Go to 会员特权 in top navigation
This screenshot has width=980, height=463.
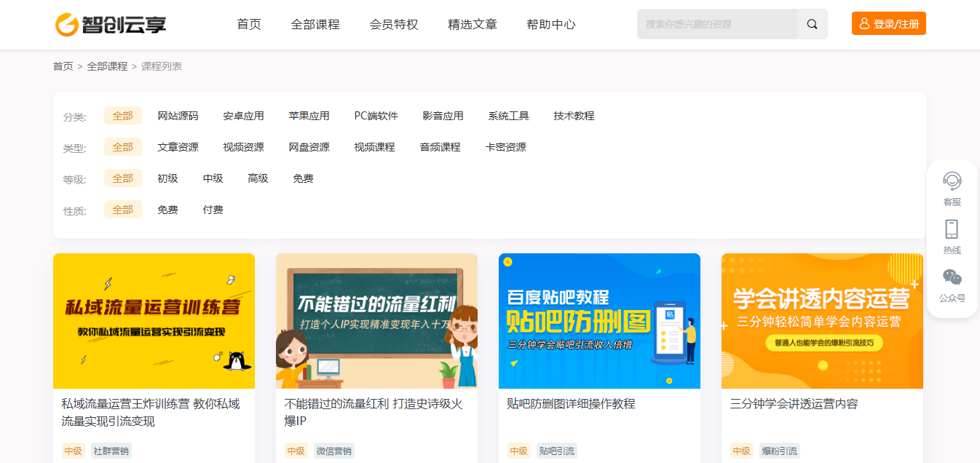[394, 24]
